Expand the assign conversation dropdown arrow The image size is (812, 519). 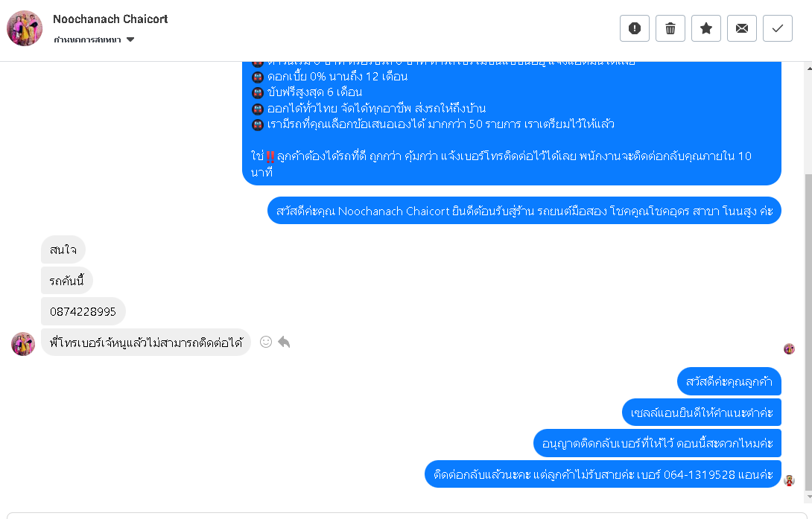pos(130,39)
